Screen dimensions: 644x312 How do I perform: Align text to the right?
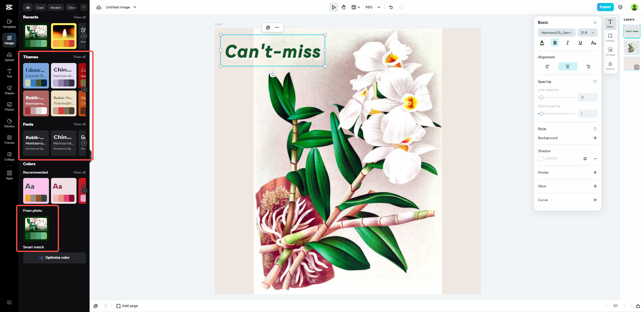[x=588, y=66]
